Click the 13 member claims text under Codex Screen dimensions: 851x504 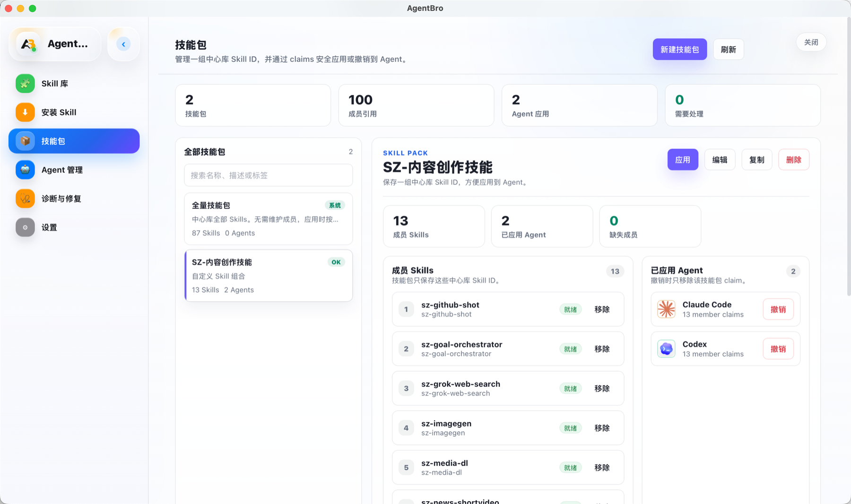pos(713,354)
